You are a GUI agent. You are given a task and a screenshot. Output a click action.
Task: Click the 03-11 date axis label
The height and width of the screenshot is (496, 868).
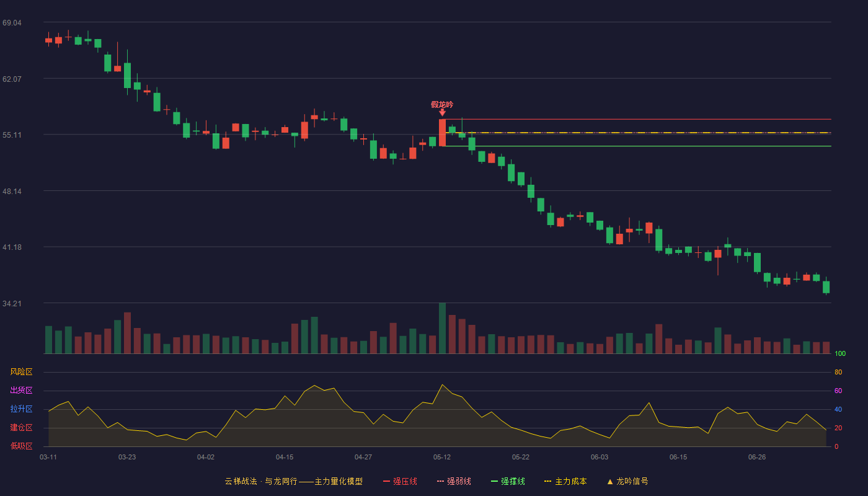(48, 457)
